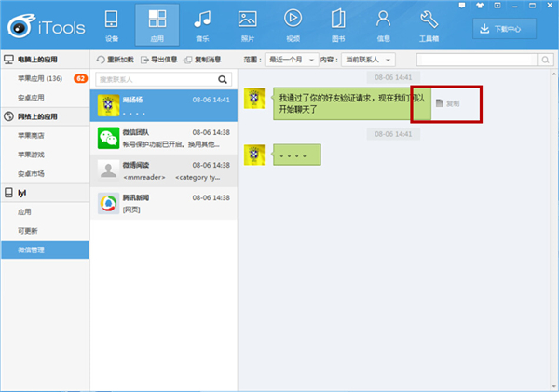Open the 设备 (Device) tab icon

click(111, 26)
